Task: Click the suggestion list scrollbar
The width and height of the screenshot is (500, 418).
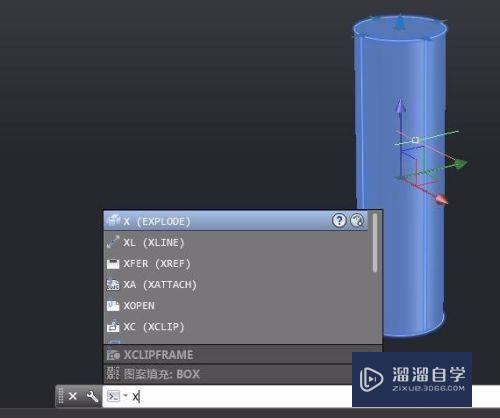Action: (375, 243)
